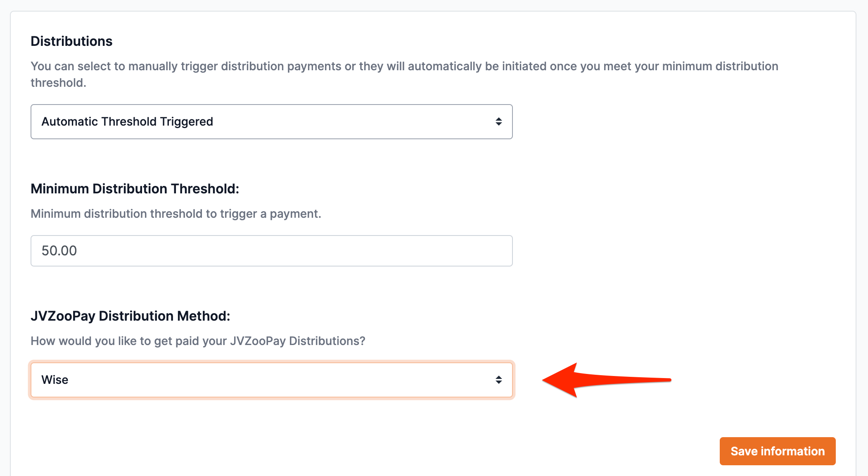Image resolution: width=868 pixels, height=476 pixels.
Task: Click the JVZooPay Distribution Method label
Action: (x=130, y=316)
